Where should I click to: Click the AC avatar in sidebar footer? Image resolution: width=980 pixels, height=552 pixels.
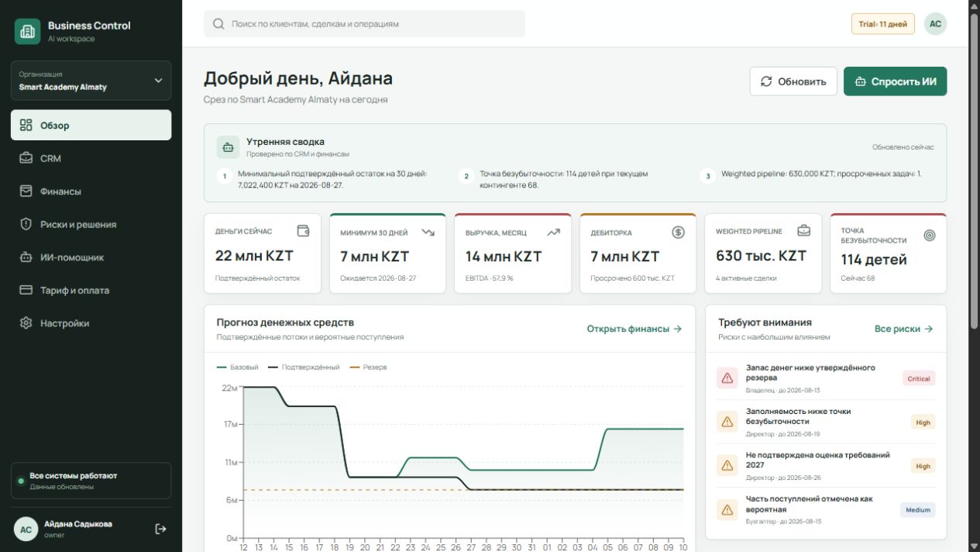coord(26,530)
